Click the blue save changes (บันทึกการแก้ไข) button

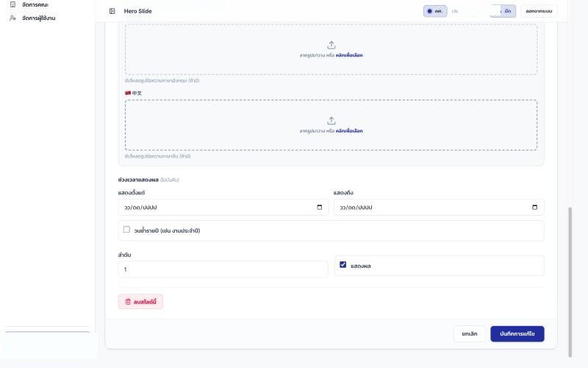click(517, 334)
